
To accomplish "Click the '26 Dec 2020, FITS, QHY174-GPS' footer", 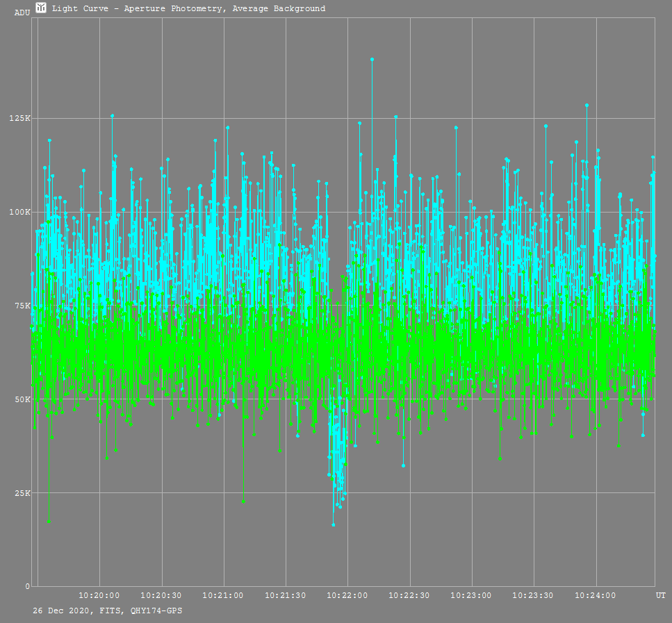I will pos(108,610).
